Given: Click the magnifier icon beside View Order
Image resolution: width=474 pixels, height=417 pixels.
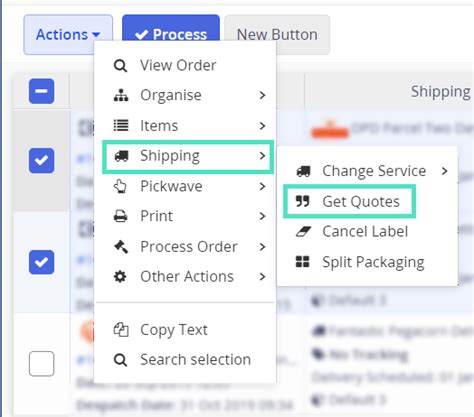Looking at the screenshot, I should pyautogui.click(x=120, y=66).
